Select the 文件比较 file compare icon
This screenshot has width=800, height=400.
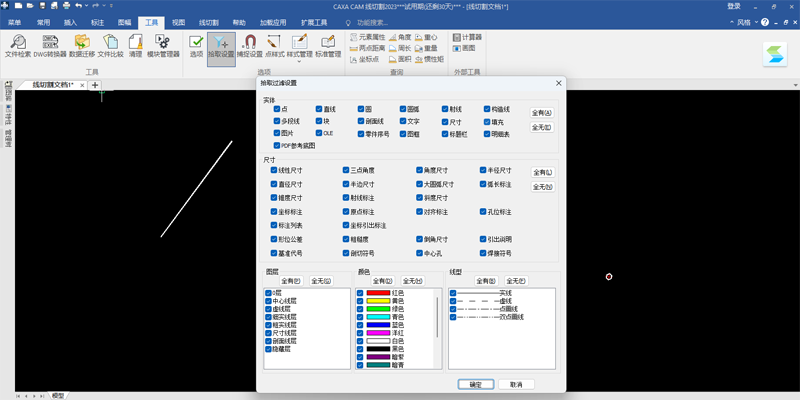110,46
